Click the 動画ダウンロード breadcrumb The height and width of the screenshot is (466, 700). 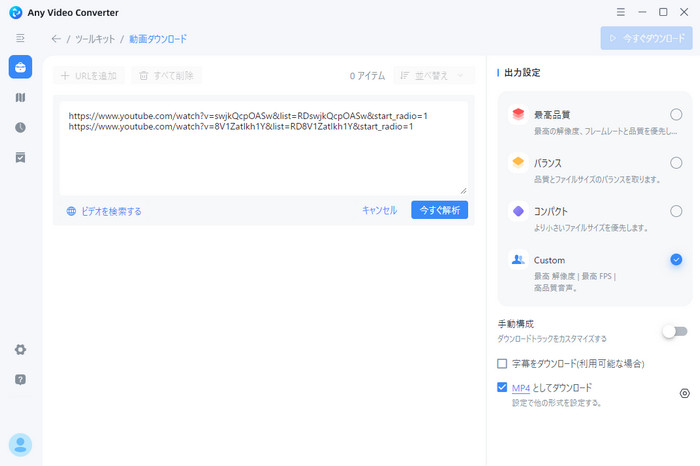click(x=158, y=39)
